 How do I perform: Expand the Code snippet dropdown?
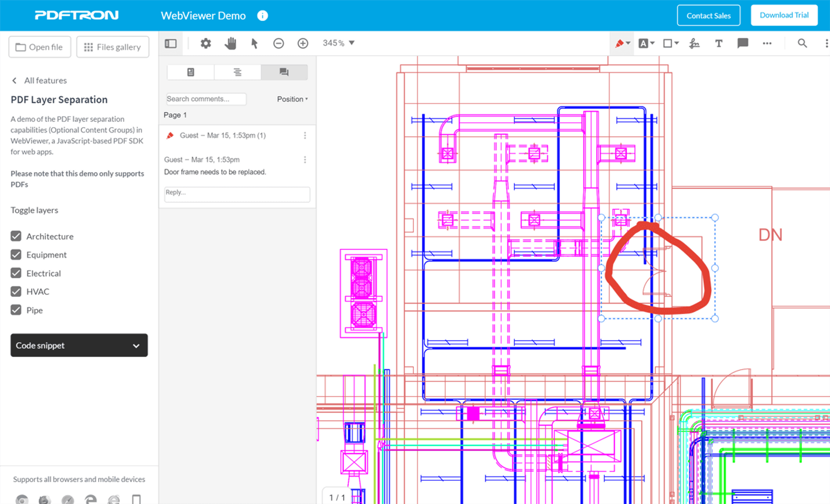[79, 345]
